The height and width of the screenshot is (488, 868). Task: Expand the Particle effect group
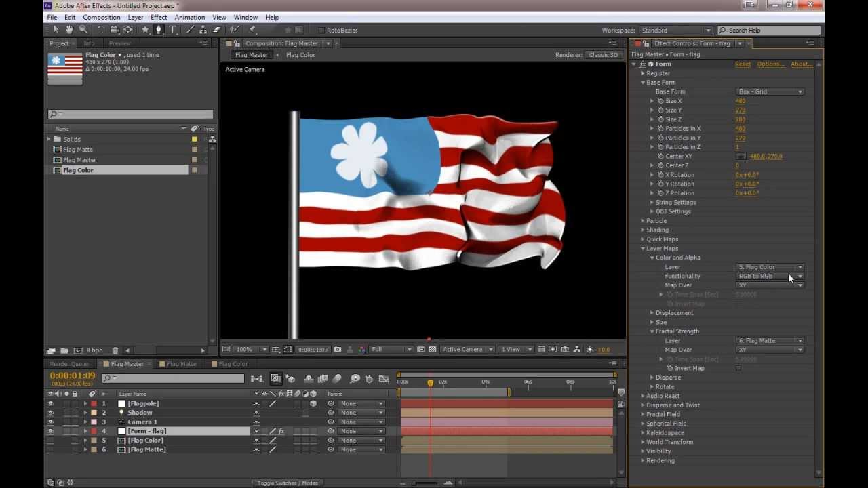click(x=643, y=221)
